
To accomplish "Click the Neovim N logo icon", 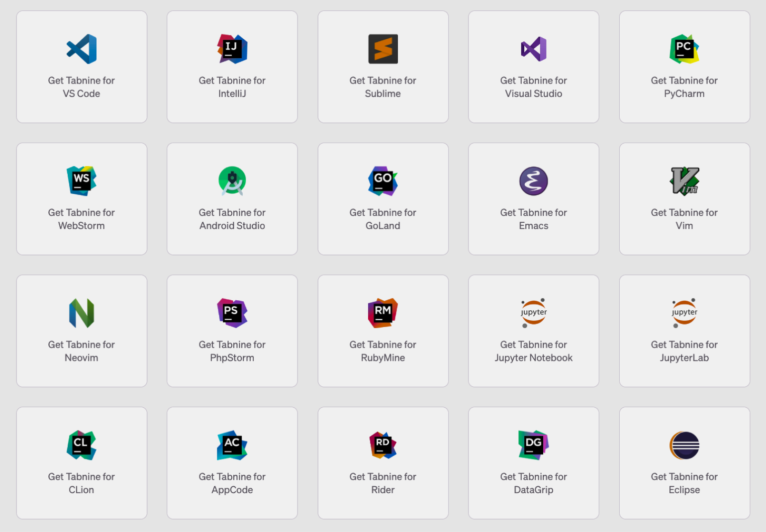I will pyautogui.click(x=82, y=313).
